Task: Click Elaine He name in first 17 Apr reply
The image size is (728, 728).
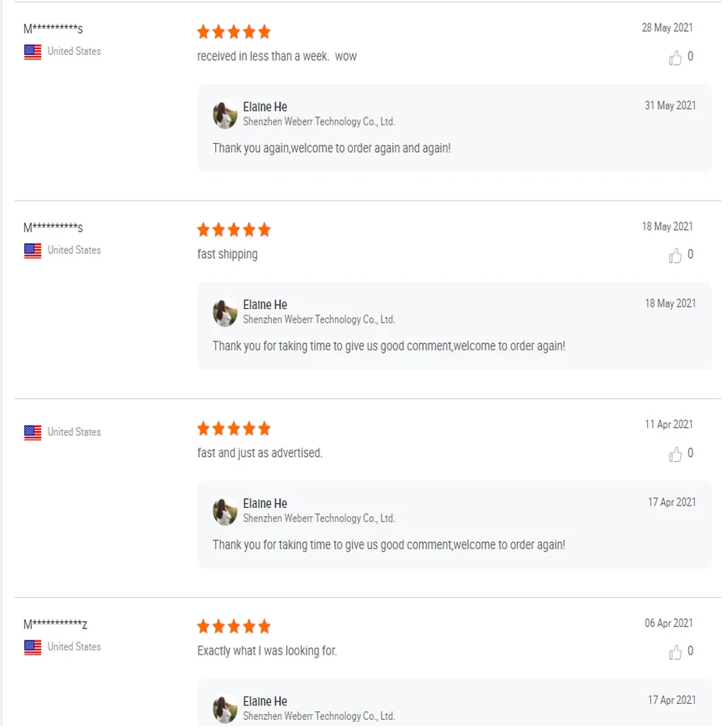Action: coord(265,503)
